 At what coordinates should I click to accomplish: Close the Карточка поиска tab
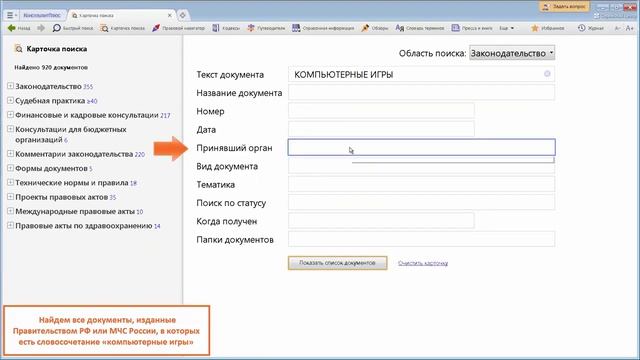[170, 15]
